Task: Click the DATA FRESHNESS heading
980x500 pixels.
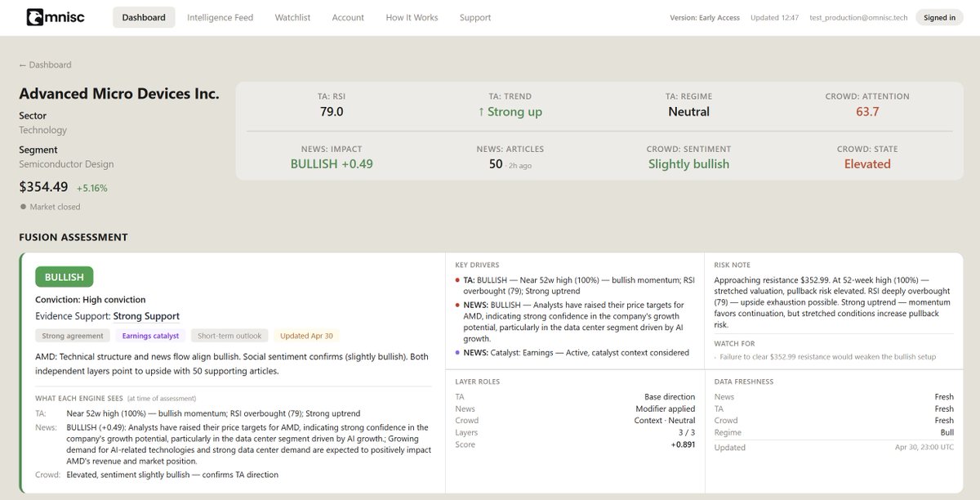Action: [x=743, y=382]
